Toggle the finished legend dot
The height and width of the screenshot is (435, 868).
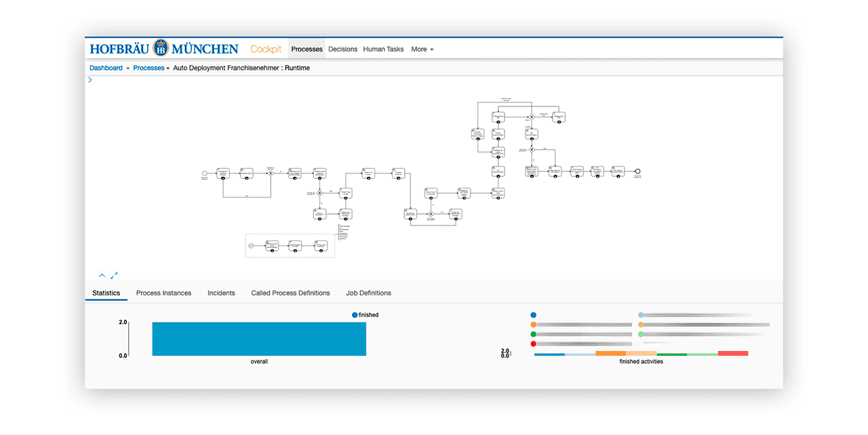pos(355,315)
